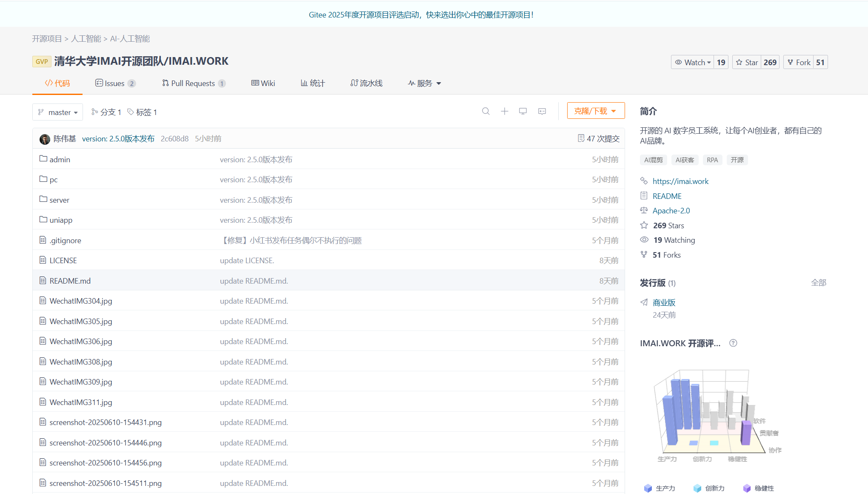The width and height of the screenshot is (868, 494).
Task: Expand the Watch dropdown arrow
Action: pos(709,63)
